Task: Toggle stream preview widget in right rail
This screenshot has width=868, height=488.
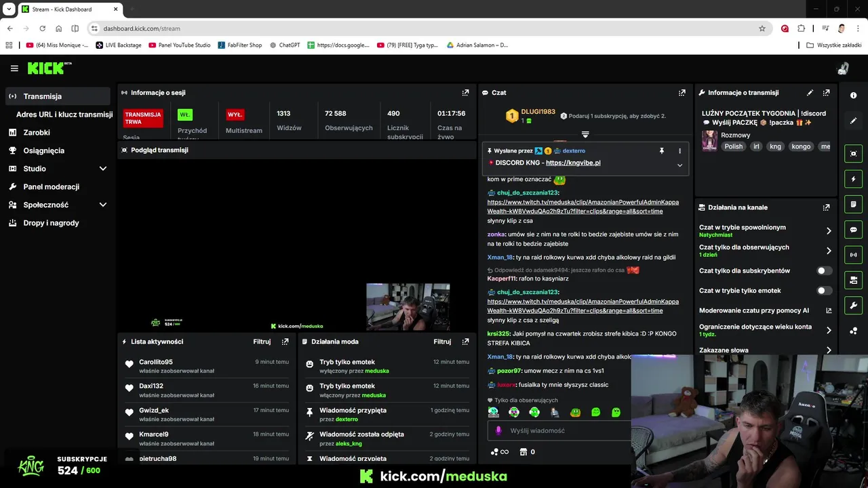Action: pyautogui.click(x=853, y=154)
